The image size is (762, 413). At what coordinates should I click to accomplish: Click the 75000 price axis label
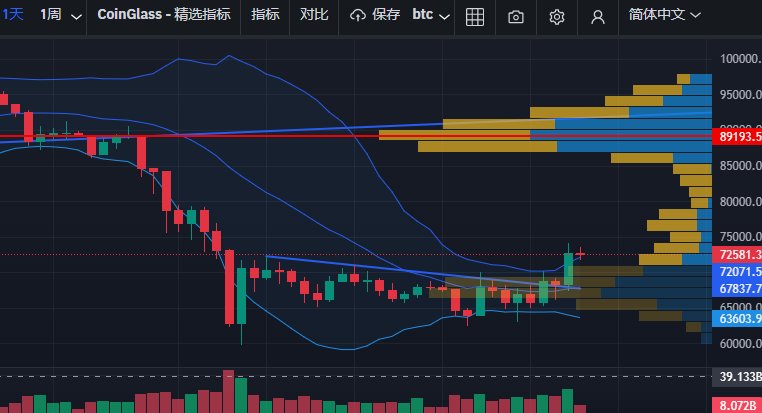[x=741, y=237]
